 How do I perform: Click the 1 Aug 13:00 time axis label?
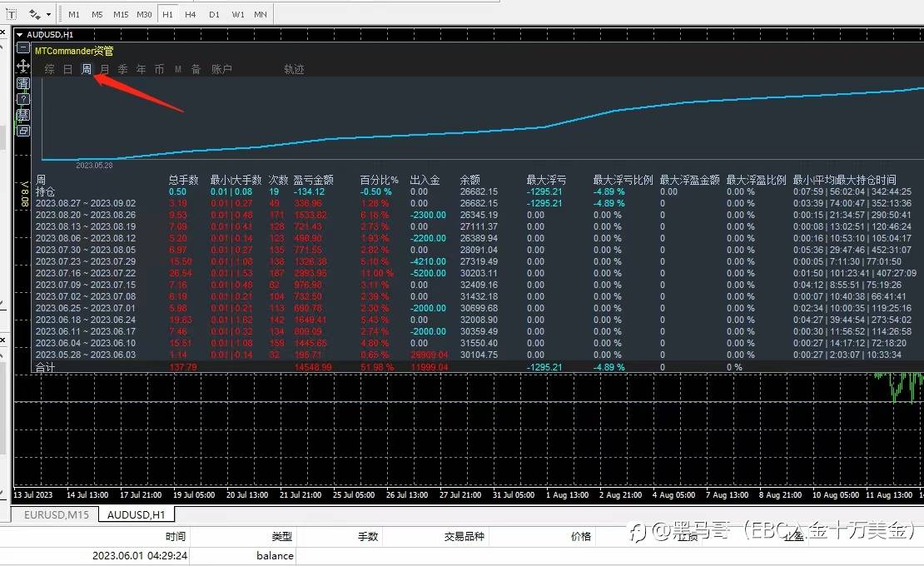tap(567, 494)
